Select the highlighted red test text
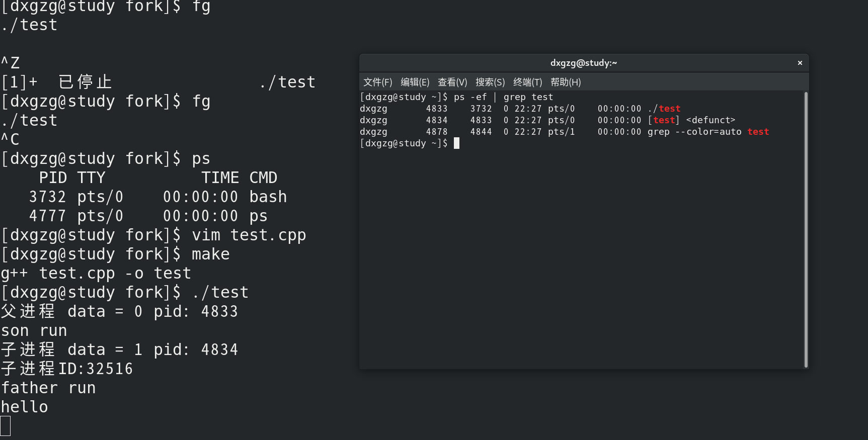Screen dimensions: 868x440 (669, 108)
